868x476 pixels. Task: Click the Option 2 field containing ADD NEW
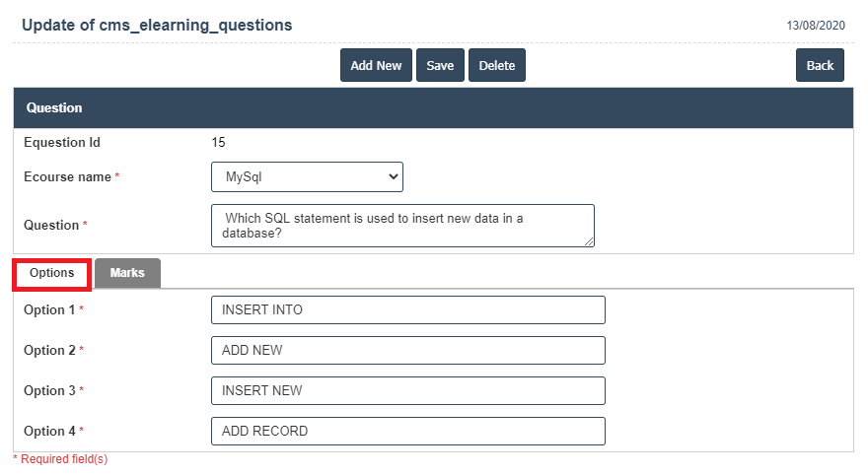pos(407,350)
